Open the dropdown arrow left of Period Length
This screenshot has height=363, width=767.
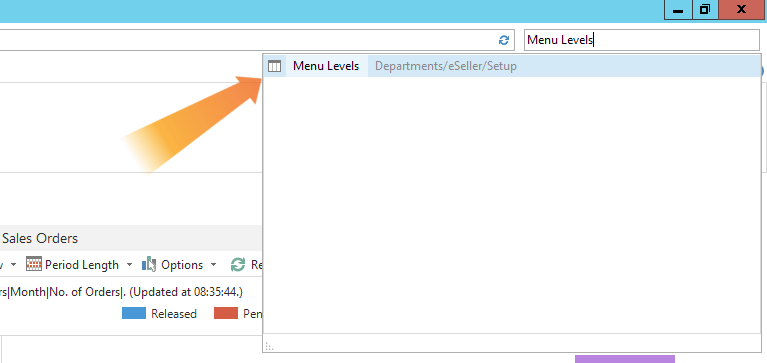pyautogui.click(x=14, y=265)
